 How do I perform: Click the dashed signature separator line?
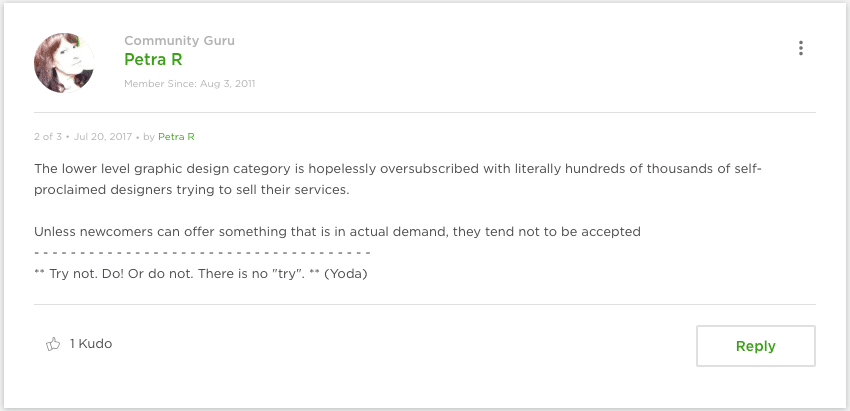[202, 252]
